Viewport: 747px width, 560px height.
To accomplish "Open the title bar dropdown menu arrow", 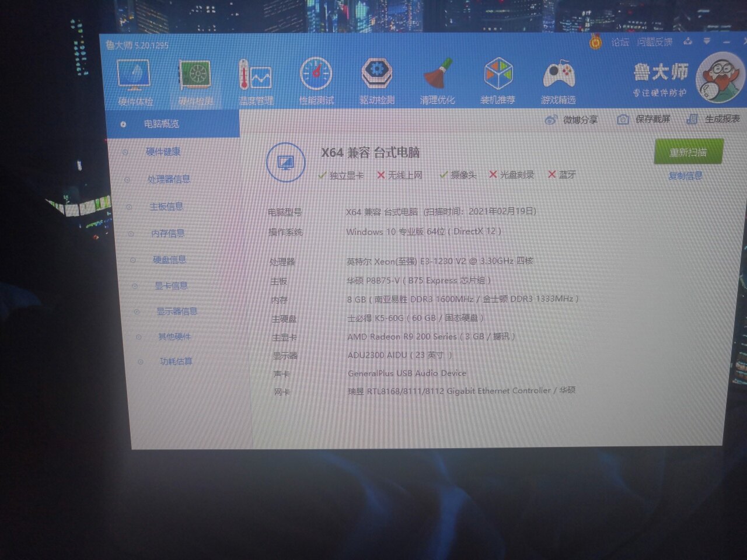I will [x=707, y=41].
